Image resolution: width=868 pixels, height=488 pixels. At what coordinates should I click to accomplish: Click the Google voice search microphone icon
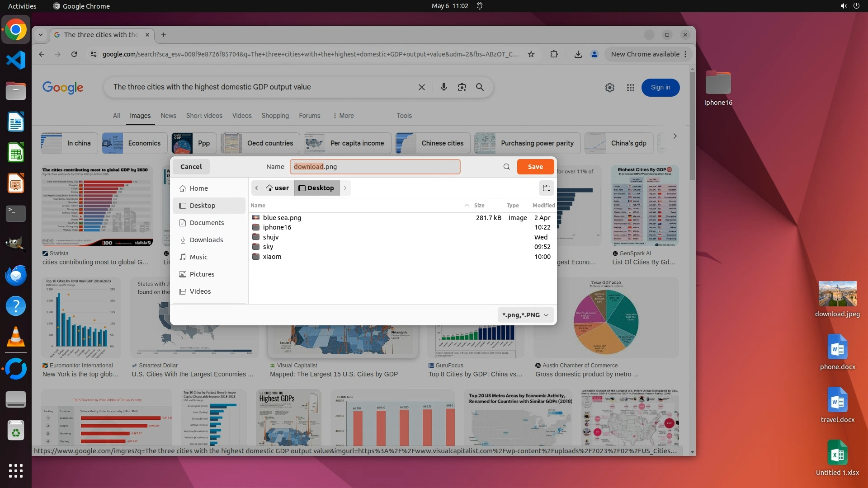pos(443,87)
